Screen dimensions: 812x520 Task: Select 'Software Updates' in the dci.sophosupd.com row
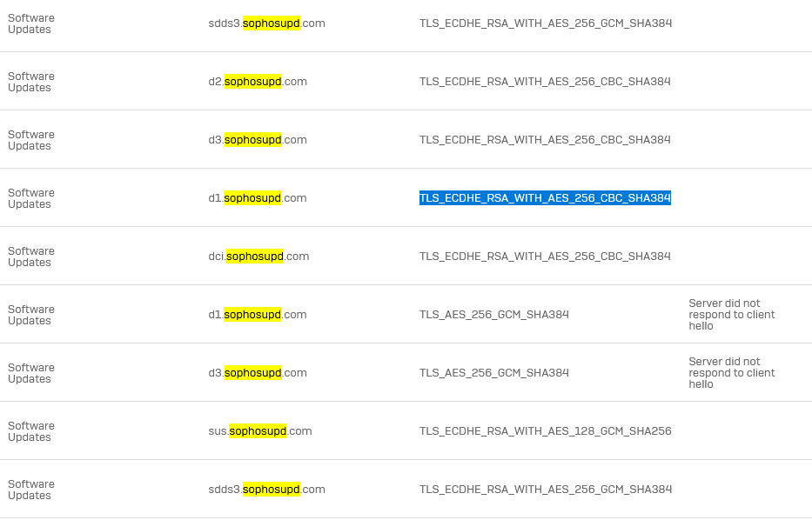(31, 257)
